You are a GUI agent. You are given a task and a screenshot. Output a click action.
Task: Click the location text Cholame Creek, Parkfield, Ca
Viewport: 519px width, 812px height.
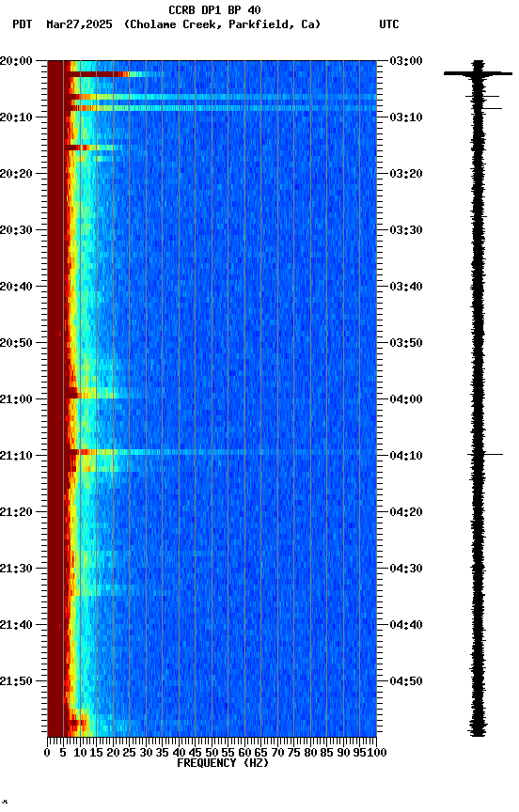(222, 24)
